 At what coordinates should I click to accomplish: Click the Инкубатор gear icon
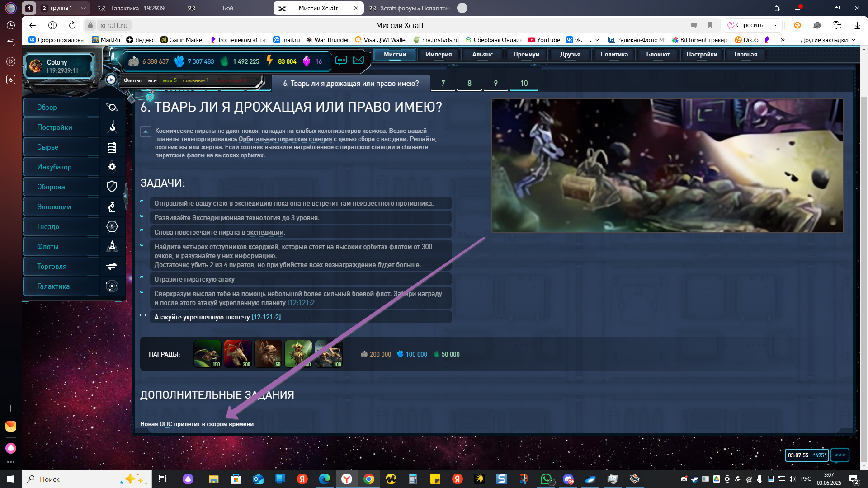tap(112, 167)
